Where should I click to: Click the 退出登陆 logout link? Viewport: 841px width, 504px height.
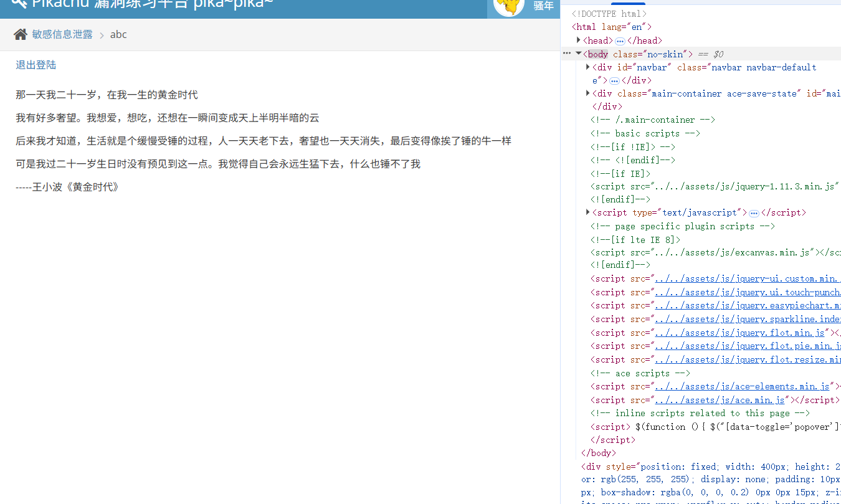pyautogui.click(x=36, y=65)
